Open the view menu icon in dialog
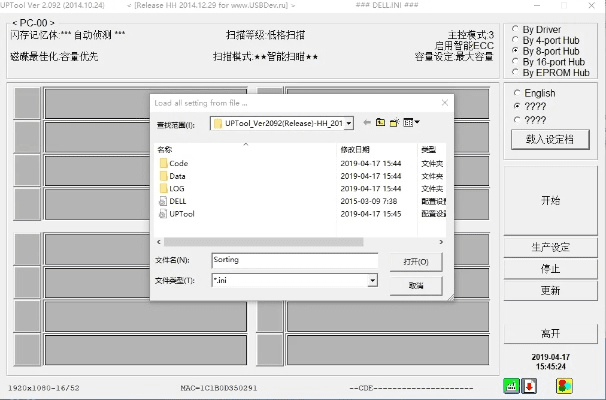 click(408, 123)
